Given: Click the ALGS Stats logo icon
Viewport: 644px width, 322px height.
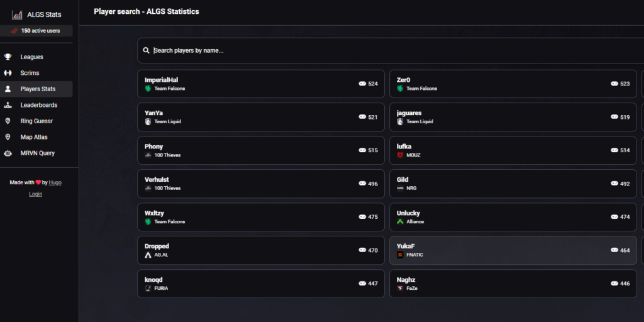Looking at the screenshot, I should 17,14.
